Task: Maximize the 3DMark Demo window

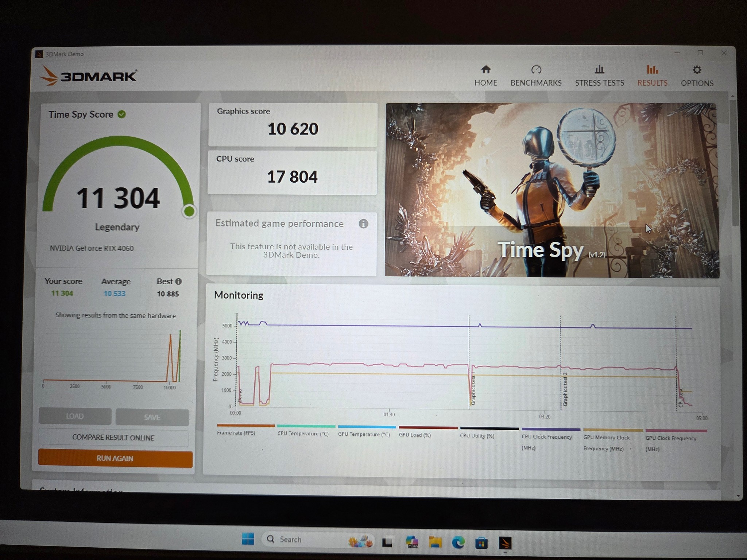Action: click(700, 53)
